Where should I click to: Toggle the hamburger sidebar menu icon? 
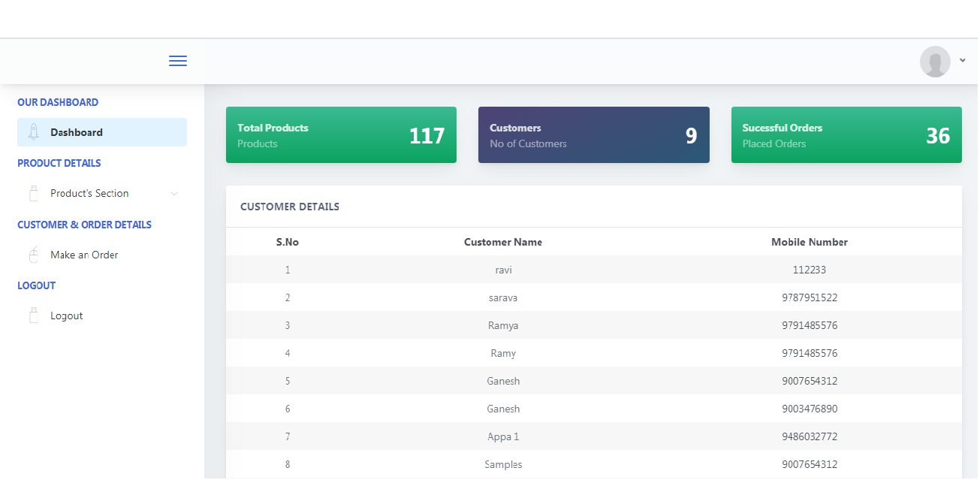[x=178, y=62]
